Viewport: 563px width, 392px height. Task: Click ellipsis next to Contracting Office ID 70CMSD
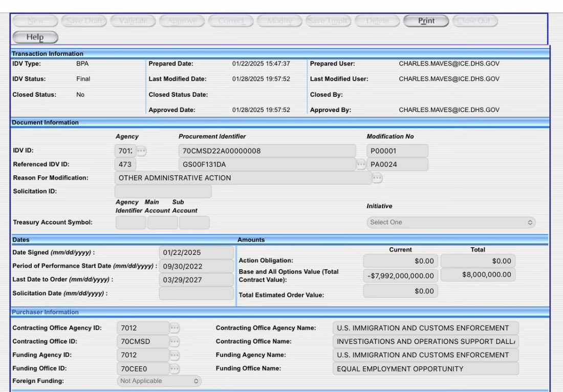175,342
